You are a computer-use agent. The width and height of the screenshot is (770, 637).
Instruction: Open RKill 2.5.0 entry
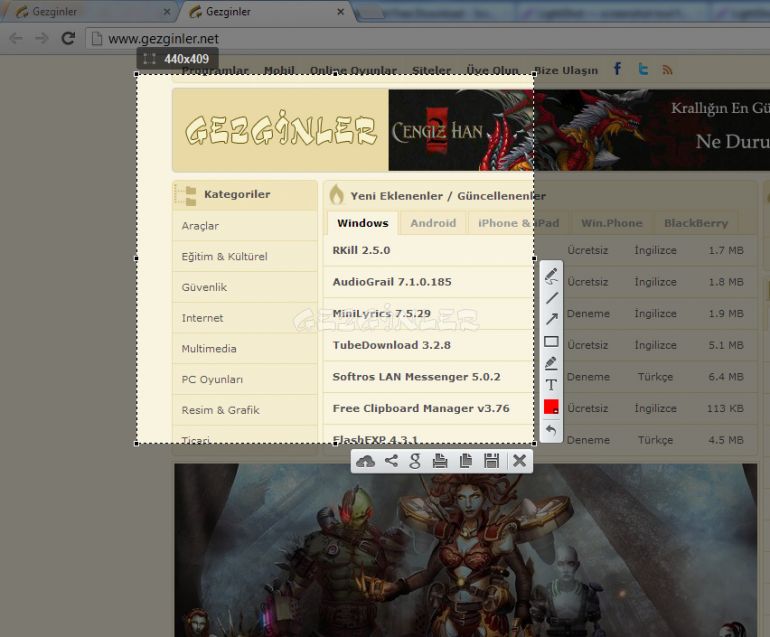click(361, 250)
